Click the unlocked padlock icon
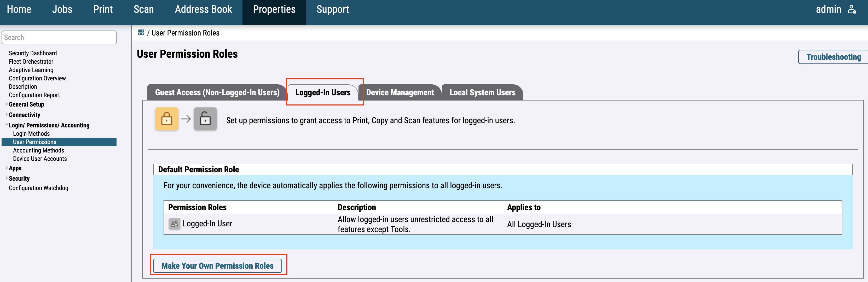 point(205,119)
